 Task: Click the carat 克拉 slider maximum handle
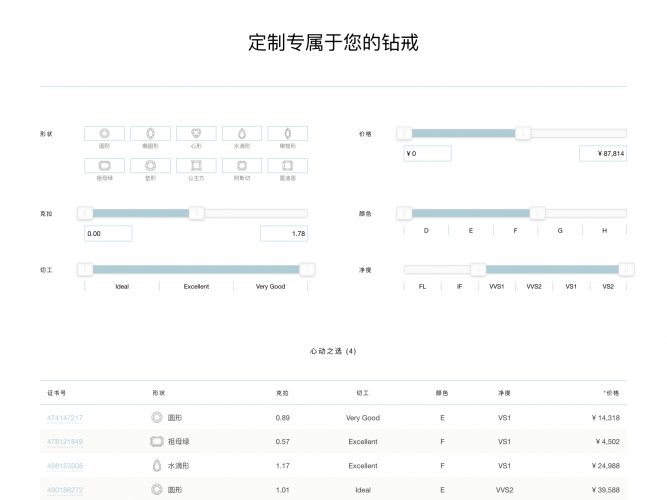click(x=197, y=213)
